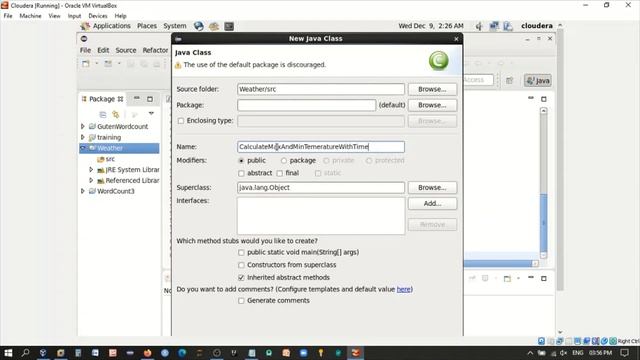The image size is (640, 360).
Task: Click the Collapse All icon in Package Explorer
Action: tap(103, 114)
